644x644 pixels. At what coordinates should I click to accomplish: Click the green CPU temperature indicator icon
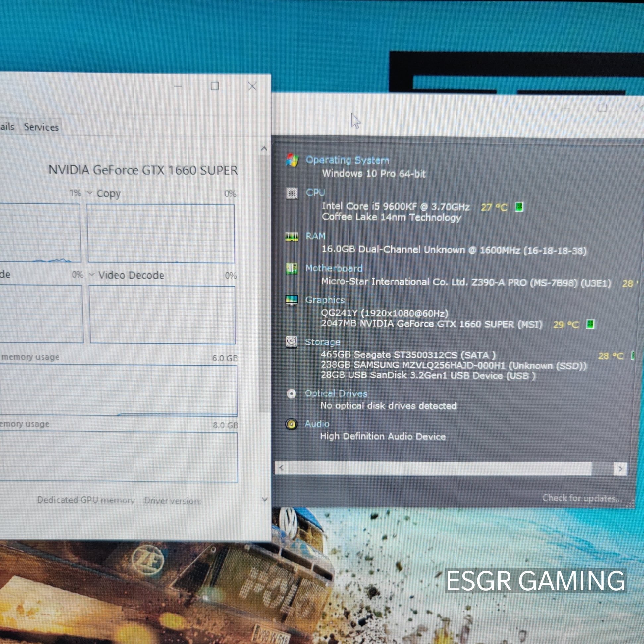(x=519, y=207)
